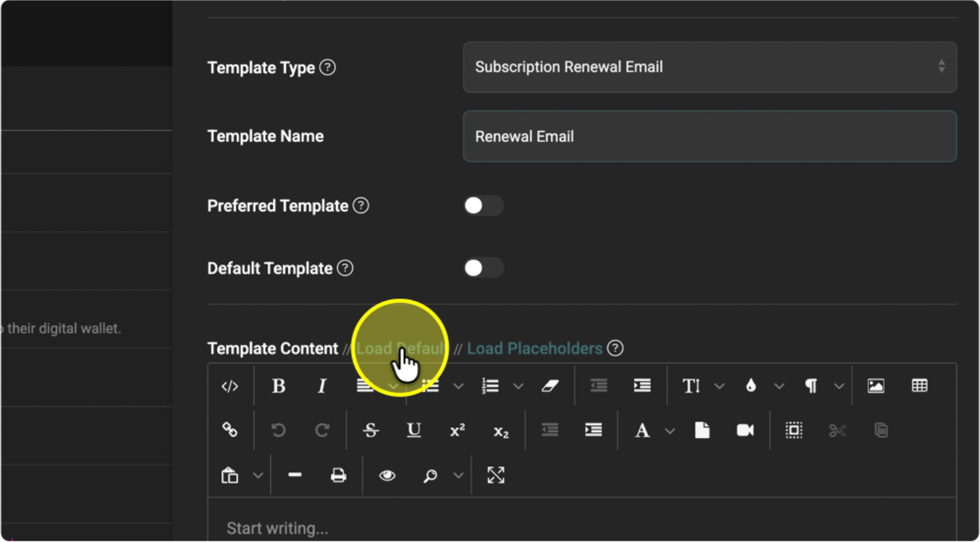The height and width of the screenshot is (542, 980).
Task: Insert a table with the grid icon
Action: click(x=920, y=386)
